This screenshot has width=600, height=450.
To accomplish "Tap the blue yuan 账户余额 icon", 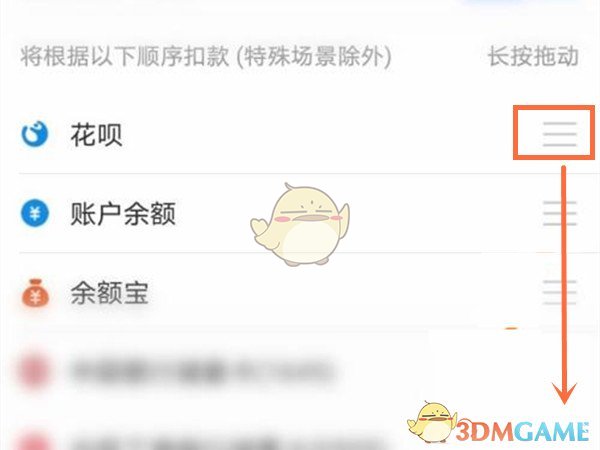I will click(x=35, y=213).
